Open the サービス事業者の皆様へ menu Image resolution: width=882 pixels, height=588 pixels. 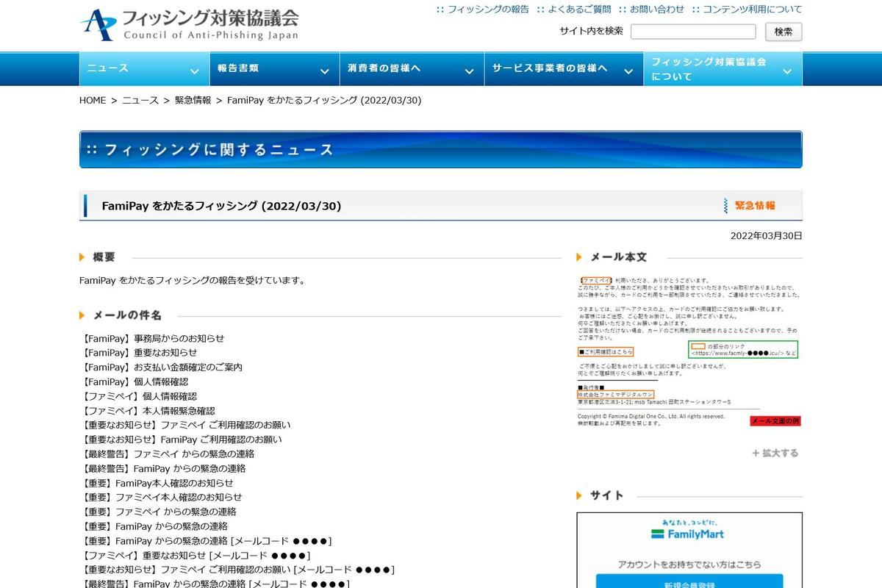(564, 68)
